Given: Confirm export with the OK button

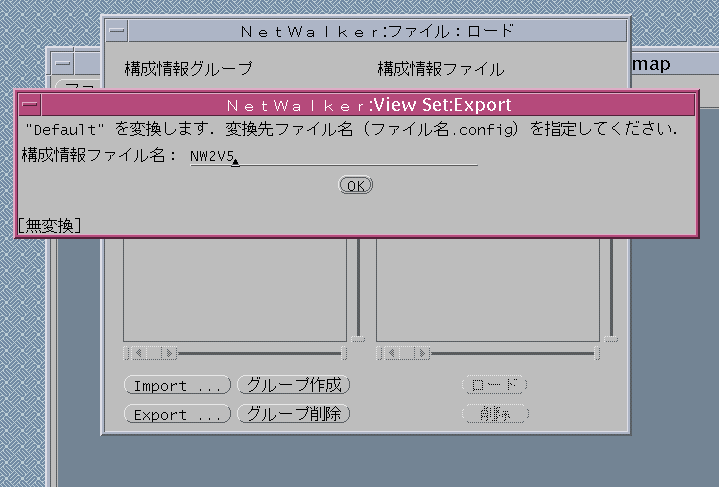Looking at the screenshot, I should 355,185.
